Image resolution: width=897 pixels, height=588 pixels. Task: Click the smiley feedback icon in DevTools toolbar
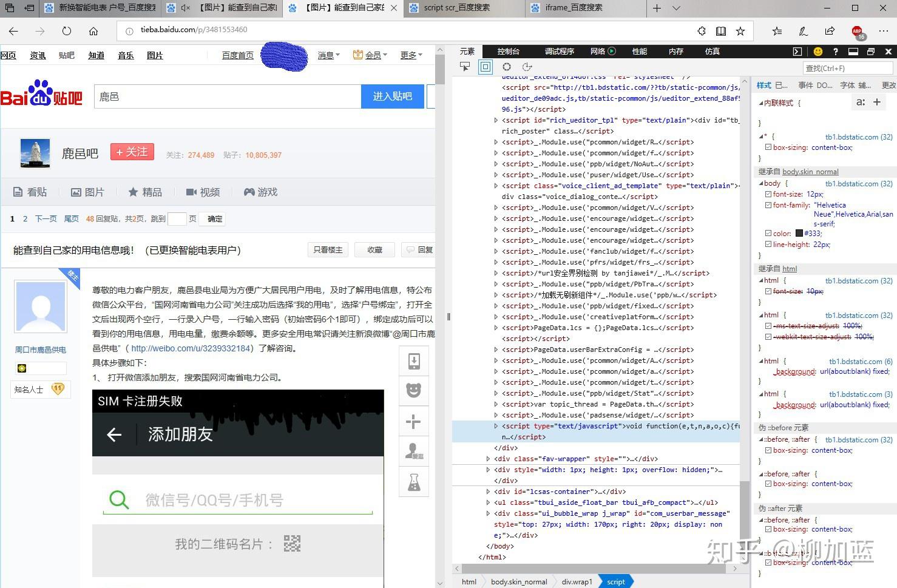coord(818,52)
